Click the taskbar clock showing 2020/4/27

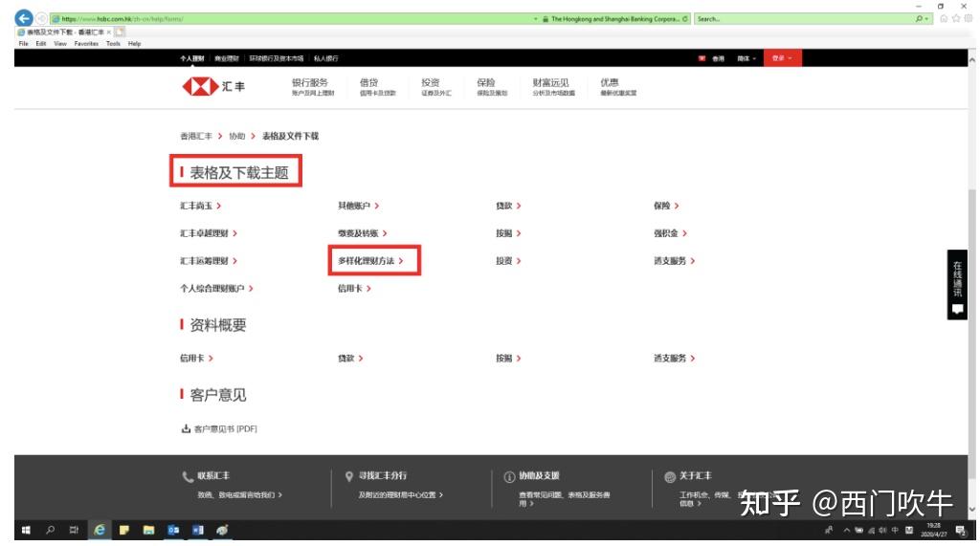[933, 530]
